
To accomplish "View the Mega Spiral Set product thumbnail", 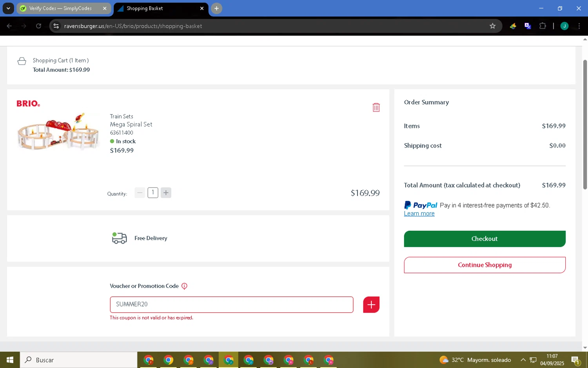I will 58,132.
